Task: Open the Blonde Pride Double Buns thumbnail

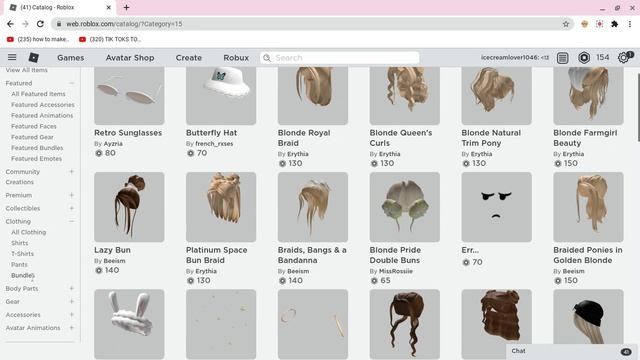Action: click(x=404, y=207)
